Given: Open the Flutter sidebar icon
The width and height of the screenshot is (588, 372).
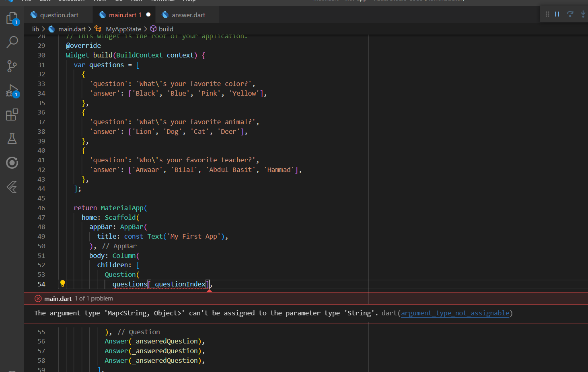Looking at the screenshot, I should coord(12,187).
